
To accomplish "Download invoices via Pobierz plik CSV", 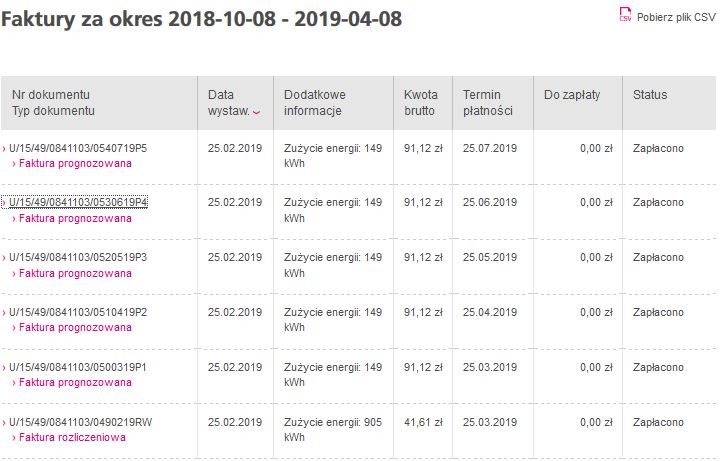I will (676, 17).
